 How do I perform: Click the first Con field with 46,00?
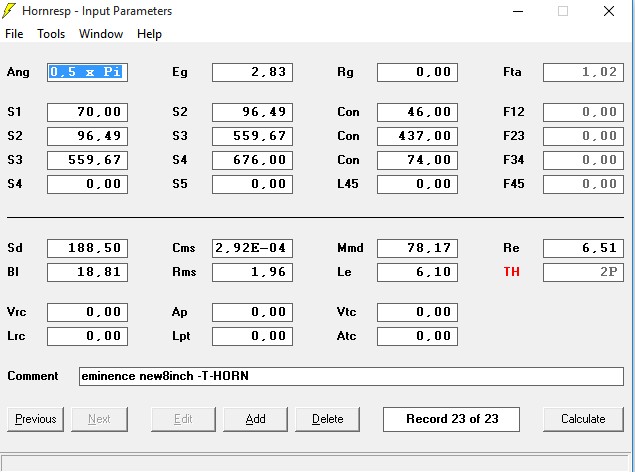point(418,112)
